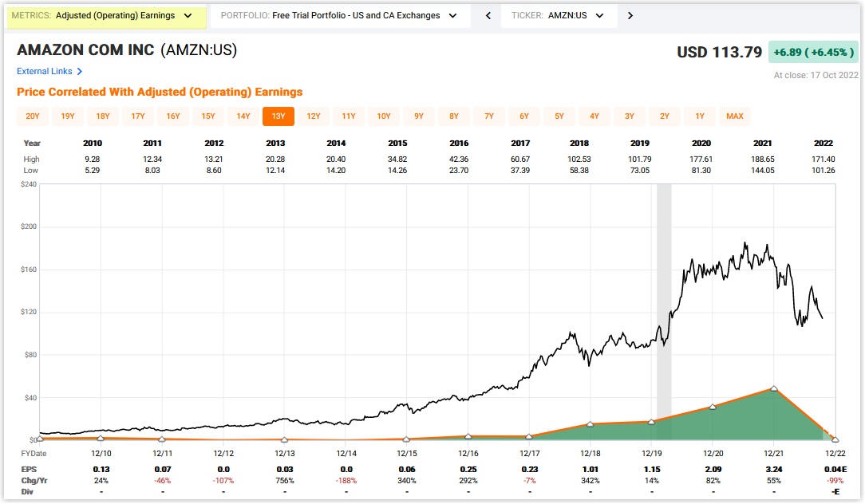Click the 12/21 earnings data point marker
This screenshot has height=504, width=865.
click(774, 388)
